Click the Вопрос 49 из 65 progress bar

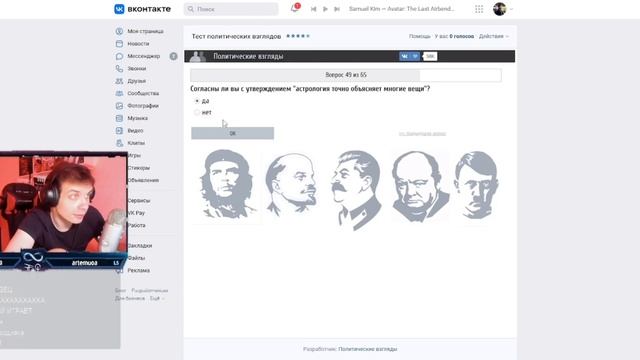pos(346,75)
